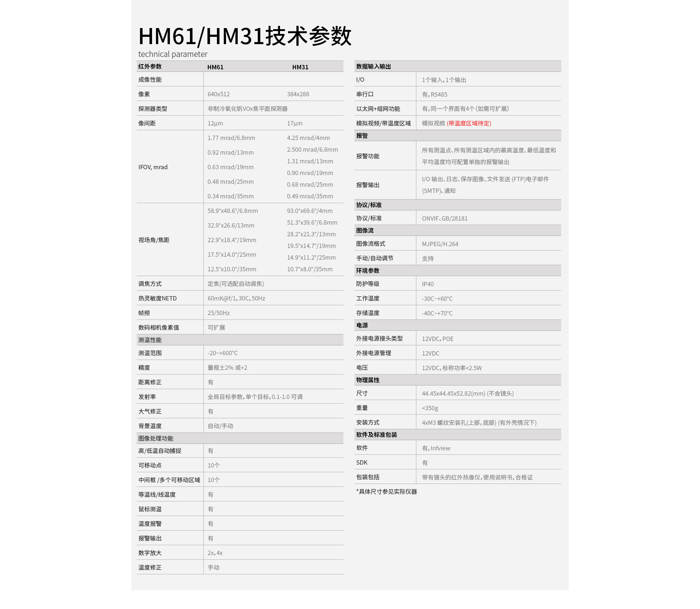
Task: Select the '<350g' weight value
Action: [x=430, y=408]
